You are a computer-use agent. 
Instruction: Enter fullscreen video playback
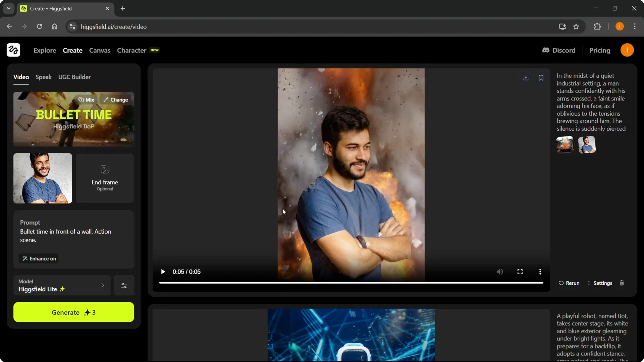coord(520,271)
